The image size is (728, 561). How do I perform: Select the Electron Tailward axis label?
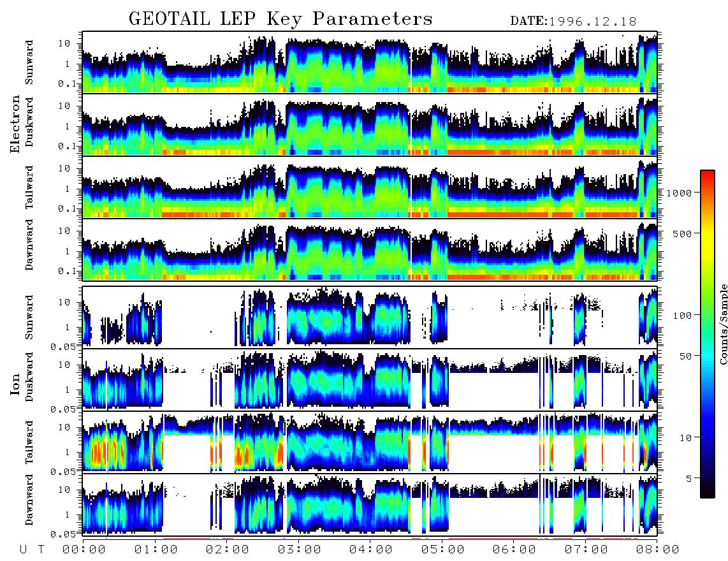[29, 187]
